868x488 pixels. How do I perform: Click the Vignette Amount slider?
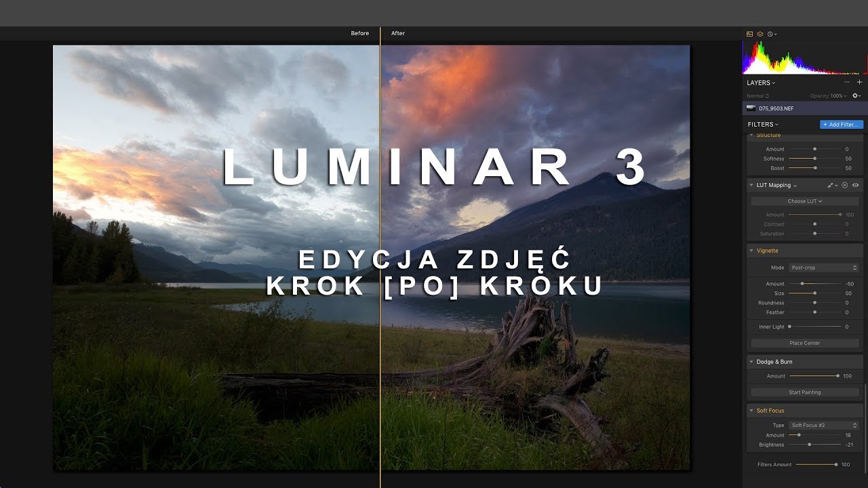(x=814, y=284)
